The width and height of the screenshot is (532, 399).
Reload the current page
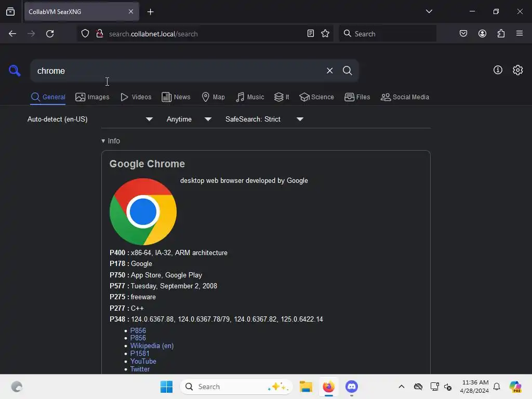pyautogui.click(x=50, y=34)
